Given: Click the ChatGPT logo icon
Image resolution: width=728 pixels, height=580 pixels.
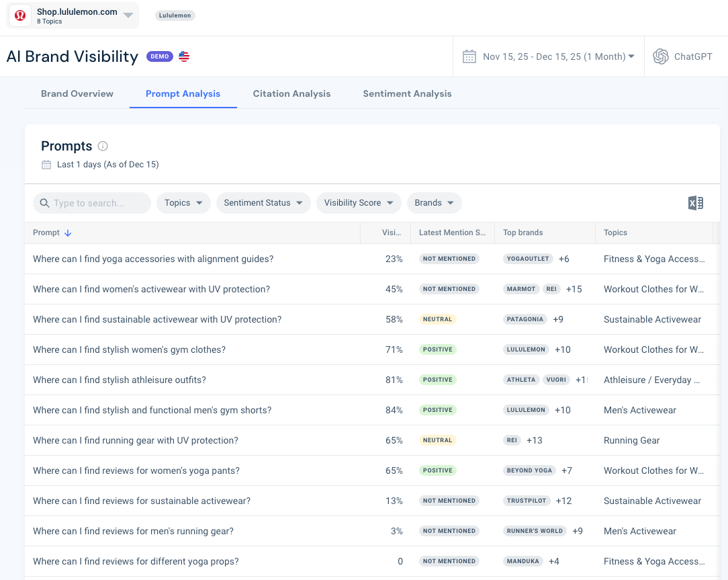Looking at the screenshot, I should pyautogui.click(x=661, y=56).
